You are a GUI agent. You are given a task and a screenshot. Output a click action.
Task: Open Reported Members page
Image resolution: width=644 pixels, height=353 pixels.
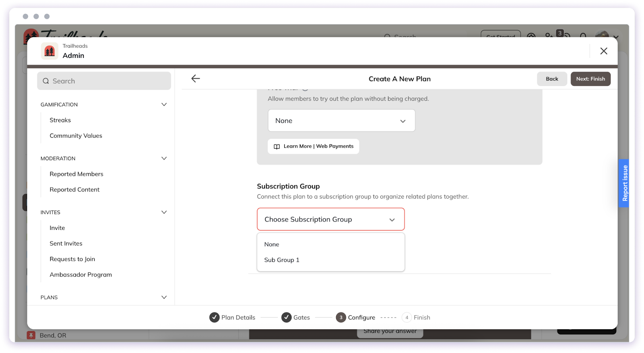pos(76,174)
